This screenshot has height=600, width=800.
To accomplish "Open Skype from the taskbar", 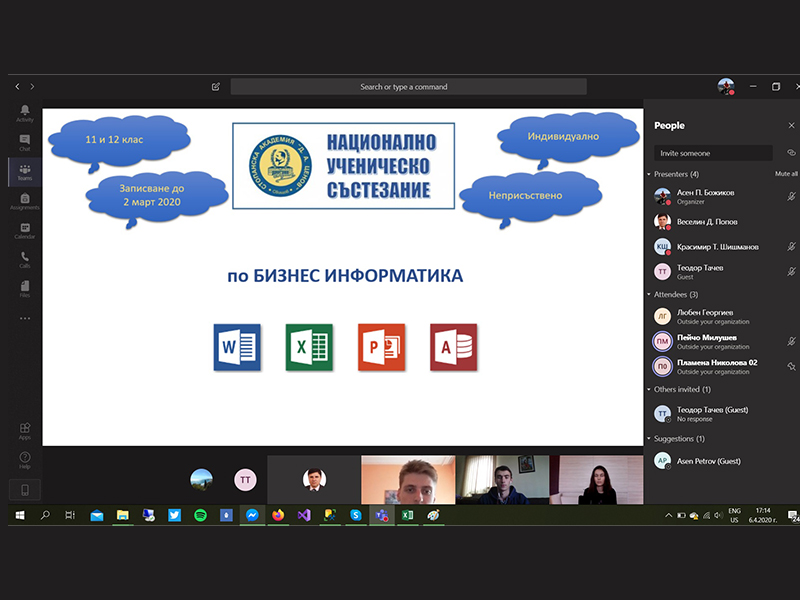I will [356, 515].
